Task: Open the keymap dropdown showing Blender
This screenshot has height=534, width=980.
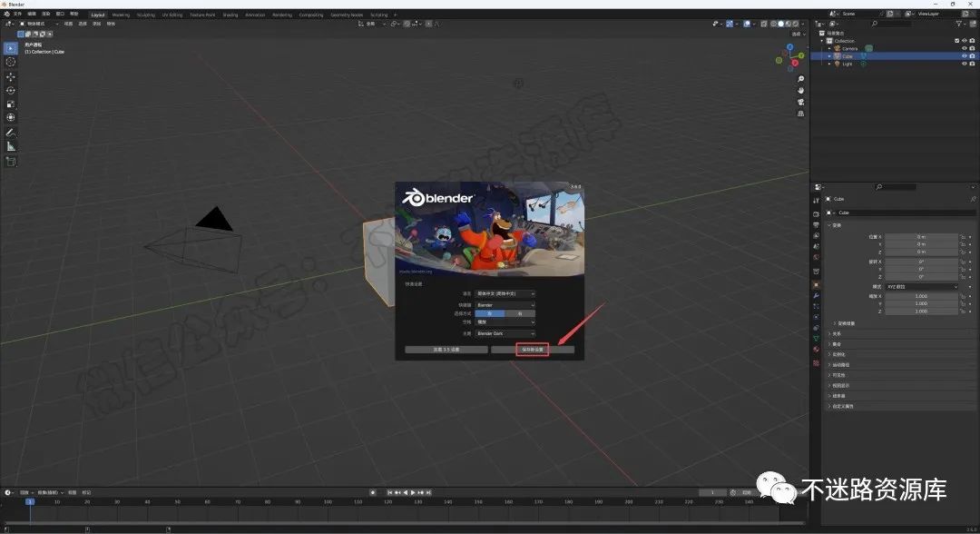Action: (x=505, y=304)
